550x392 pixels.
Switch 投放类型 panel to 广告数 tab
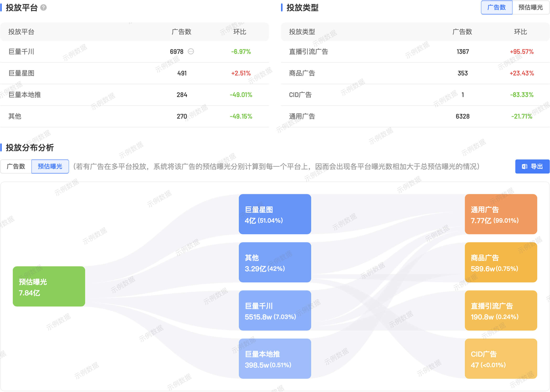[x=497, y=7]
